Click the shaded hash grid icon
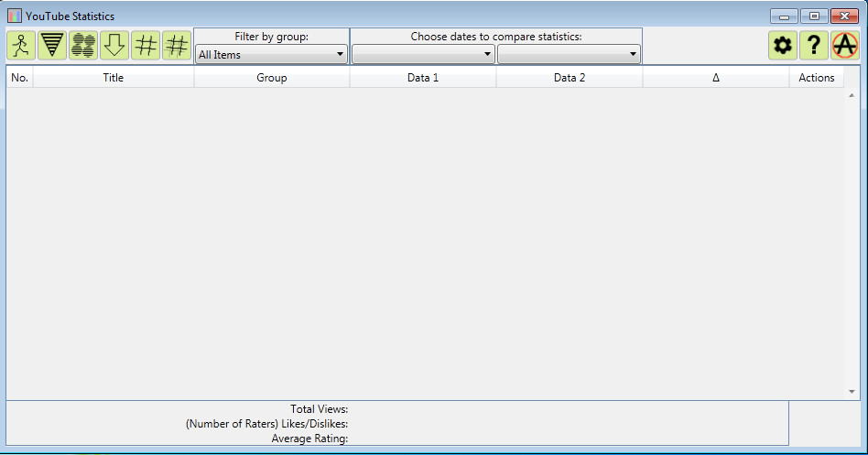Screen dimensions: 868x455 coord(177,46)
